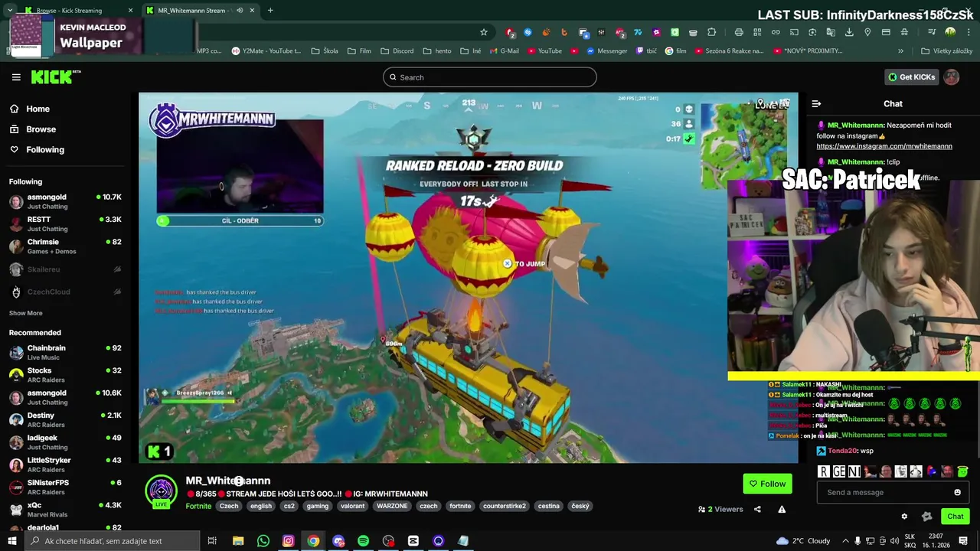The height and width of the screenshot is (551, 980).
Task: Click the green Chat send button
Action: tap(955, 517)
